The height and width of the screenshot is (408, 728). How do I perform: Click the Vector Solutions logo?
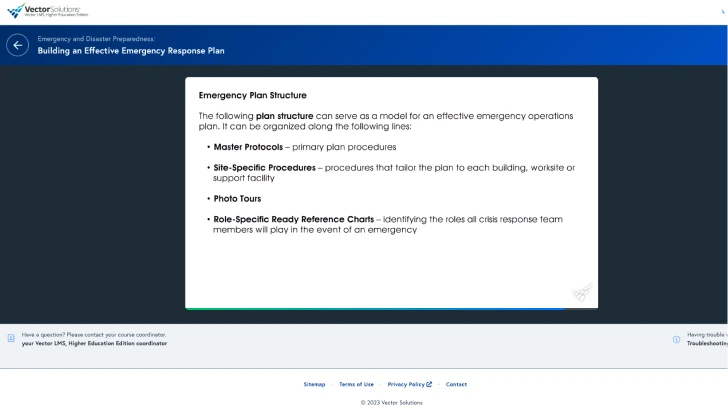click(47, 11)
